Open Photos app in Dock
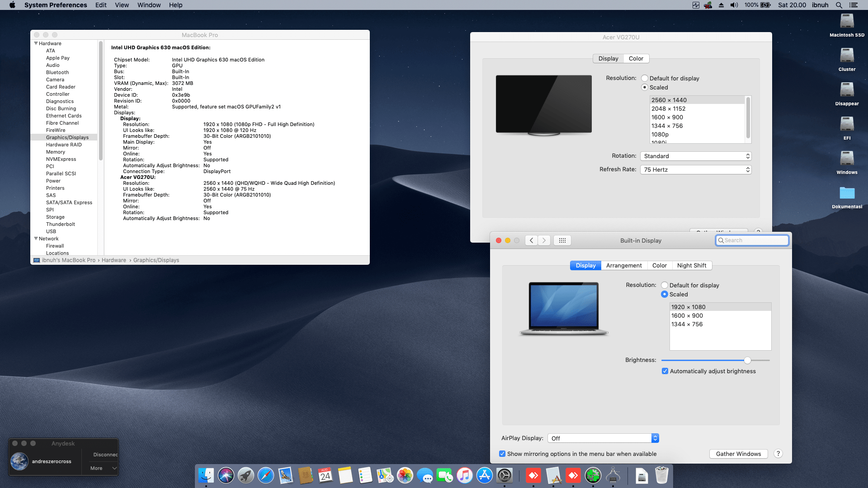Screen dimensions: 868x488 click(x=405, y=475)
